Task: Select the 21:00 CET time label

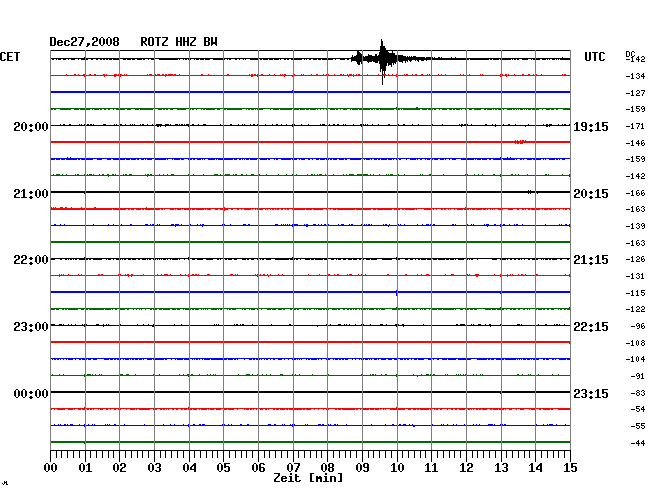Action: pyautogui.click(x=31, y=194)
